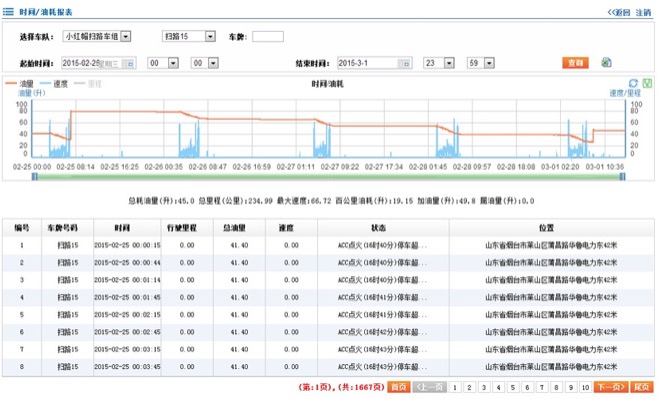This screenshot has width=658, height=399.
Task: Click the fuel summary statistics line
Action: pyautogui.click(x=331, y=201)
